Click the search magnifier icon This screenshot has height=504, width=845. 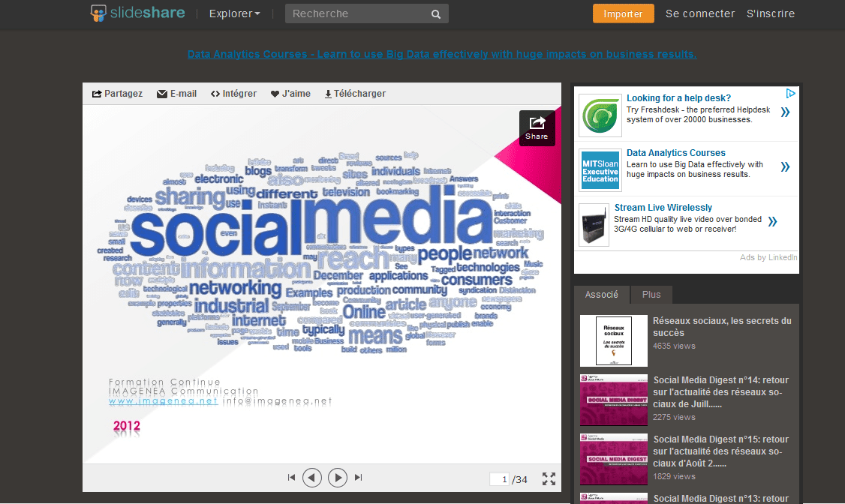point(436,14)
